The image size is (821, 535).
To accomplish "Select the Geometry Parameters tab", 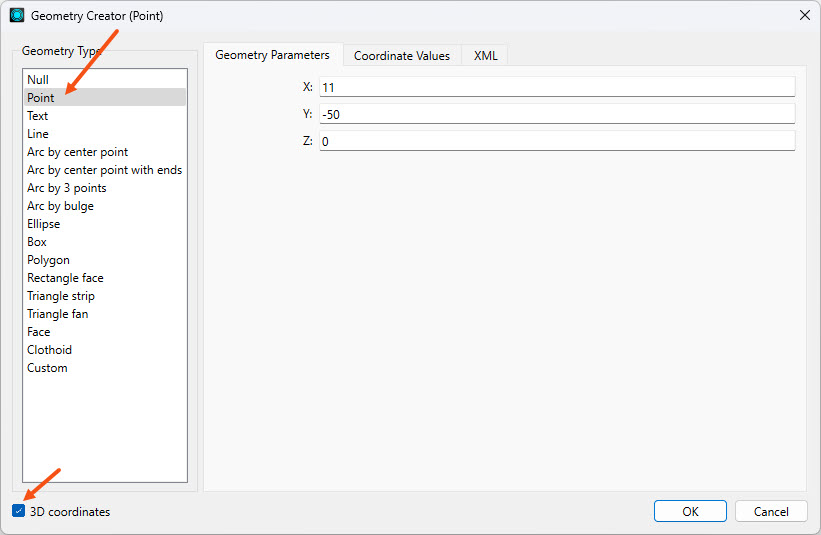I will tap(272, 55).
